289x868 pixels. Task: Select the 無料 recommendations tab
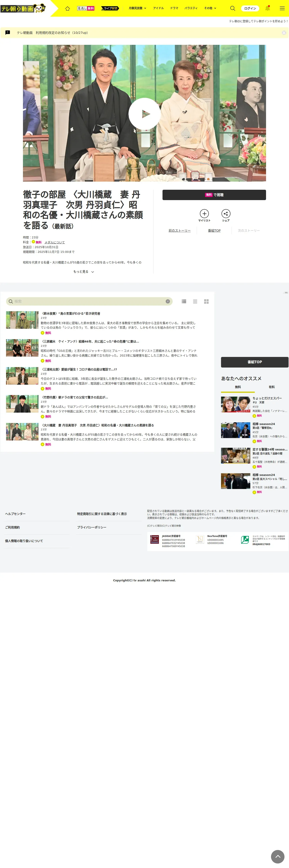point(238,387)
